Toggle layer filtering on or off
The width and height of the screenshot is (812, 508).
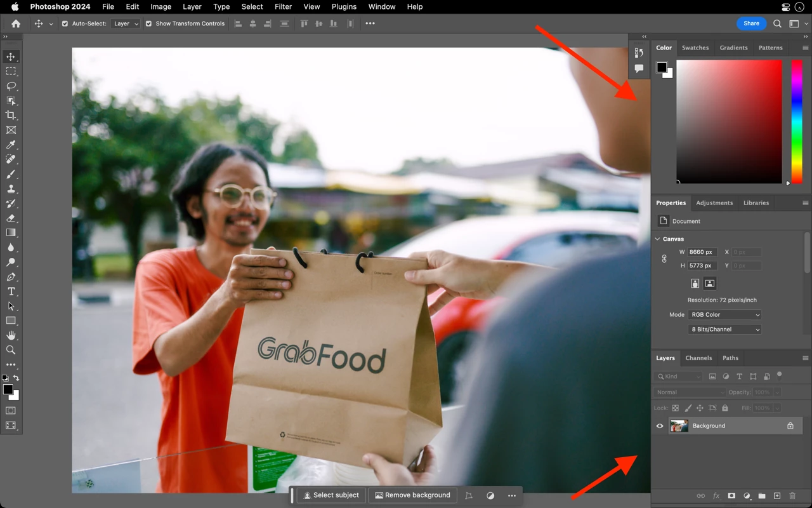pyautogui.click(x=780, y=375)
